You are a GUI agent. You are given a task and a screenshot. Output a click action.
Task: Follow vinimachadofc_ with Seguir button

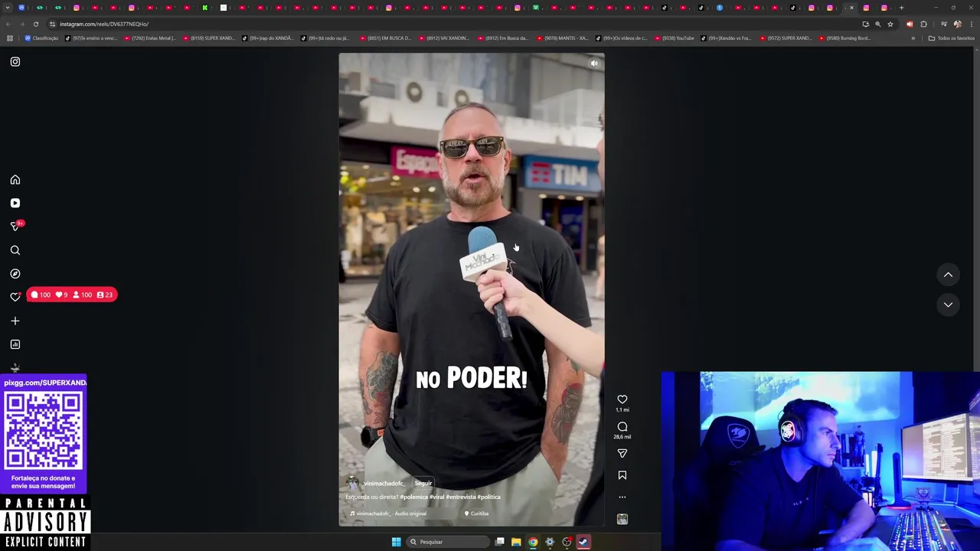point(423,484)
